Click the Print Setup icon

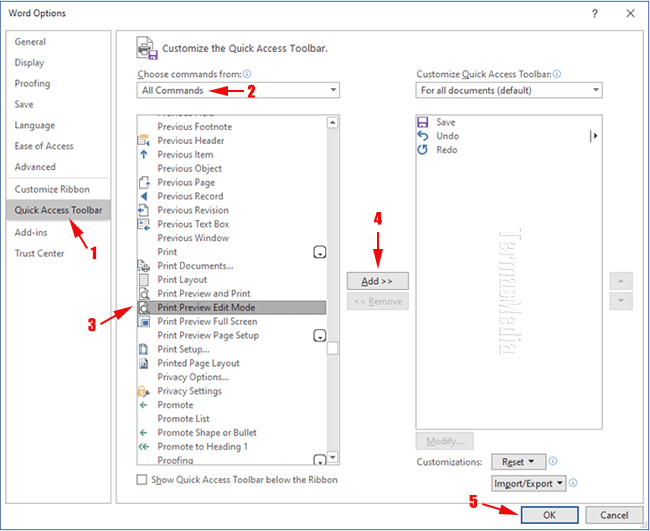pyautogui.click(x=143, y=349)
